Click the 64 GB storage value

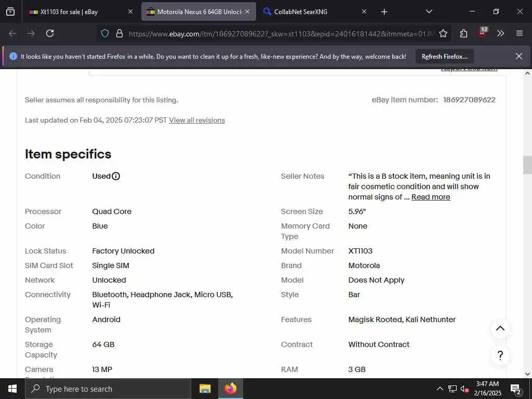coord(103,344)
